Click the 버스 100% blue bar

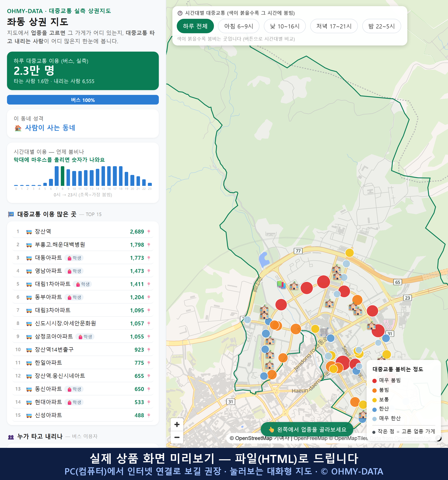pyautogui.click(x=83, y=100)
